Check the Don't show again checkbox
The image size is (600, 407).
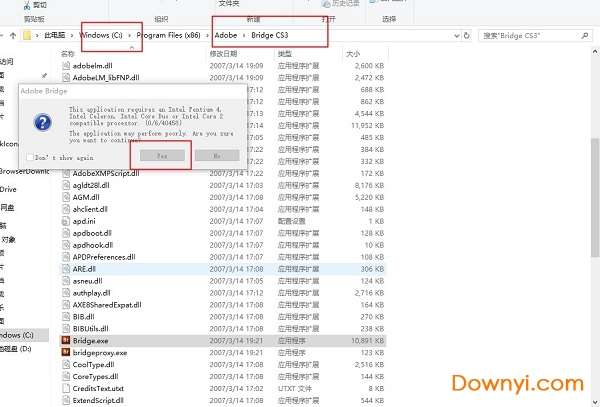tap(30, 158)
